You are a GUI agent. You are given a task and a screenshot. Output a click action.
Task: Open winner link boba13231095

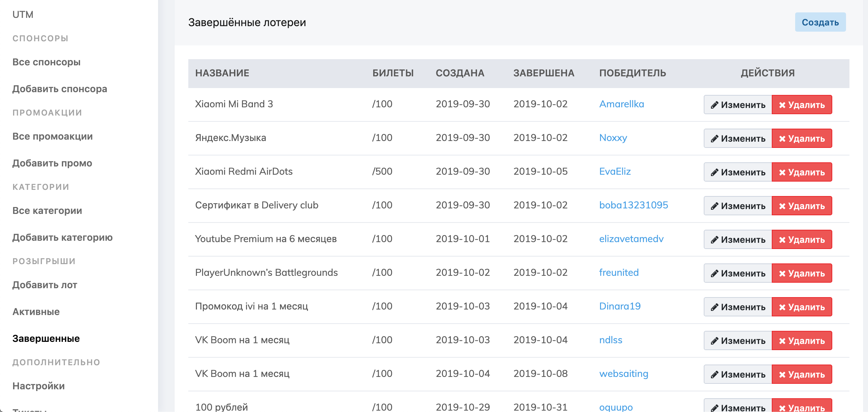coord(633,205)
